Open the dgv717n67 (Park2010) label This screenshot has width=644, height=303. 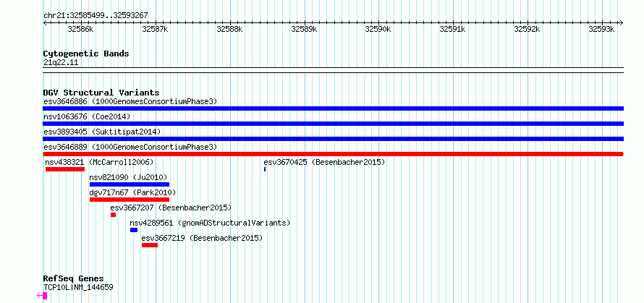coord(132,192)
